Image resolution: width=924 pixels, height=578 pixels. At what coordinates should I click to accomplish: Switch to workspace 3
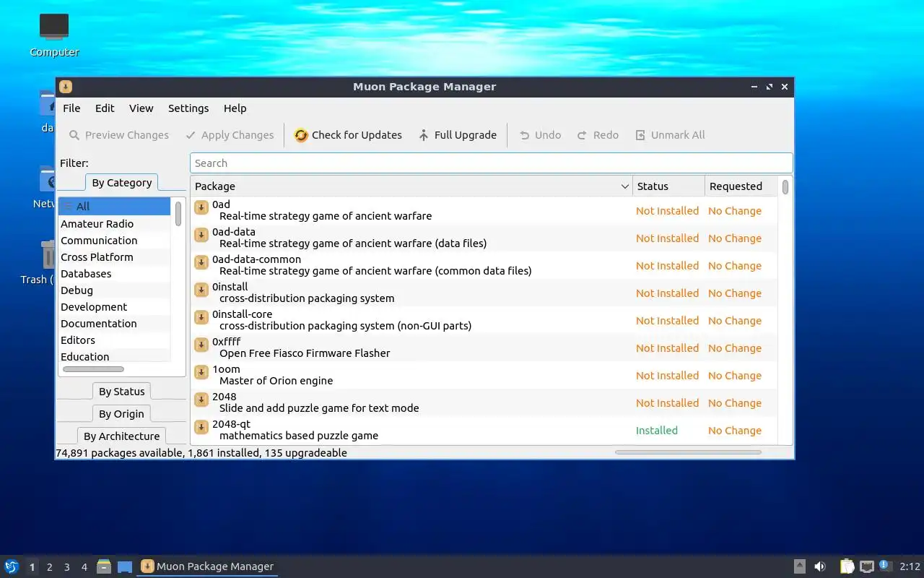click(66, 567)
